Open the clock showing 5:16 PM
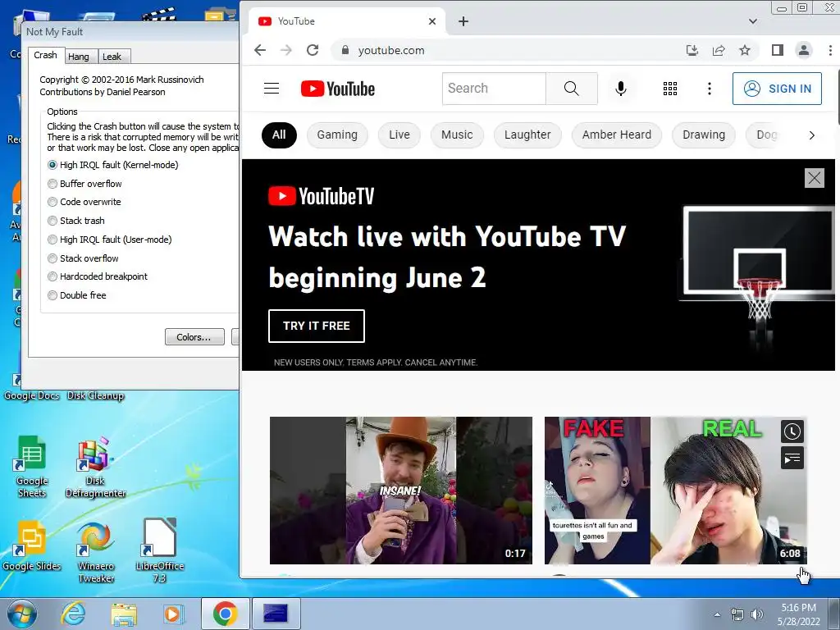 [x=798, y=614]
